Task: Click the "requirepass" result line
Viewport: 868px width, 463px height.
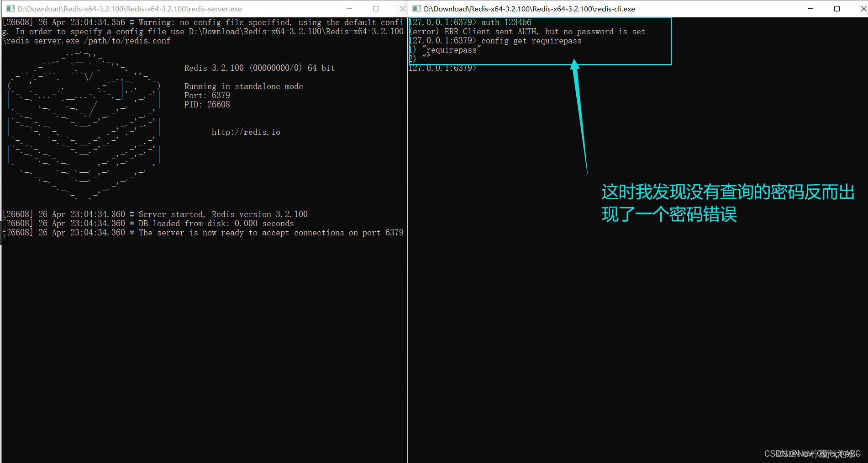Action: pos(445,50)
